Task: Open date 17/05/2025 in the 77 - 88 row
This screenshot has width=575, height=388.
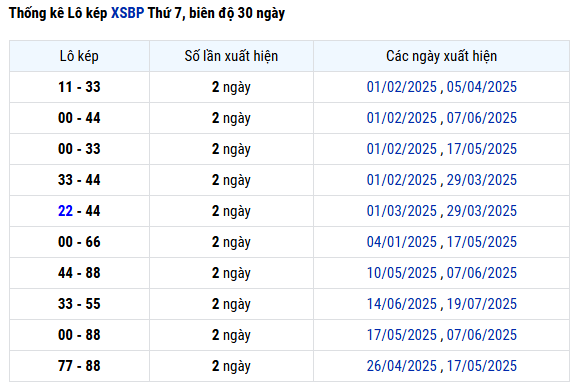Action: point(481,366)
